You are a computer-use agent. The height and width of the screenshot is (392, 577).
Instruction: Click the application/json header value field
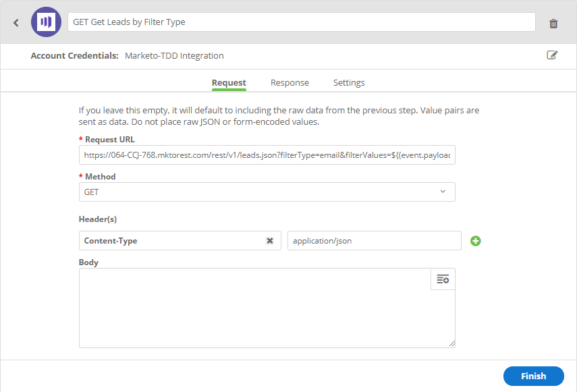pos(374,241)
